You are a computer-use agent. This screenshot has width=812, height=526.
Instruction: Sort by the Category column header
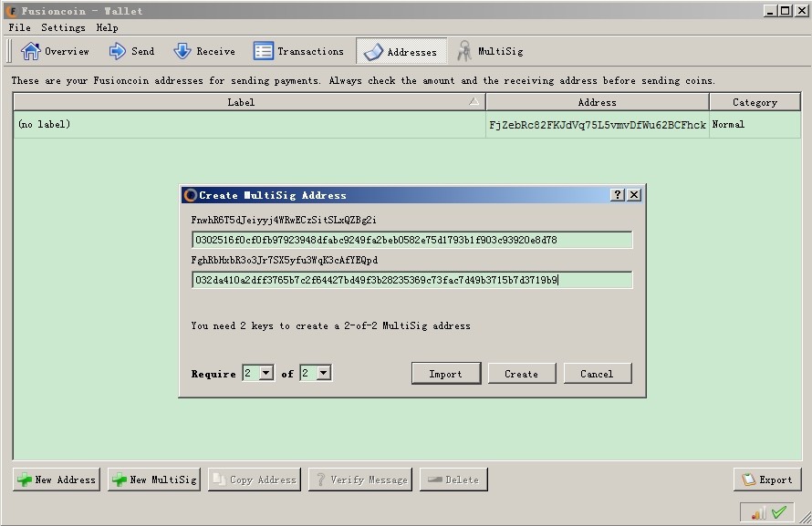(x=755, y=102)
